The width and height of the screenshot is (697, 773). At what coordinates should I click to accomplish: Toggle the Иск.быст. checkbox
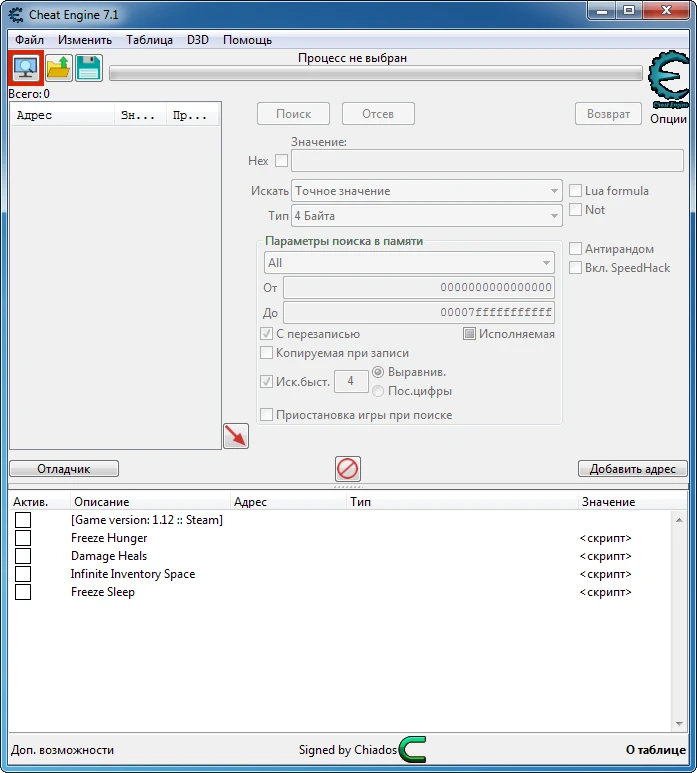click(266, 382)
